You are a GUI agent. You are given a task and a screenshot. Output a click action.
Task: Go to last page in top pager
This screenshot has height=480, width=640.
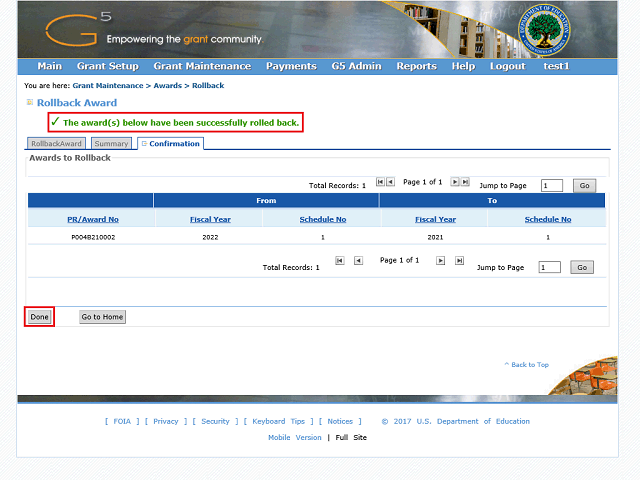pos(465,182)
